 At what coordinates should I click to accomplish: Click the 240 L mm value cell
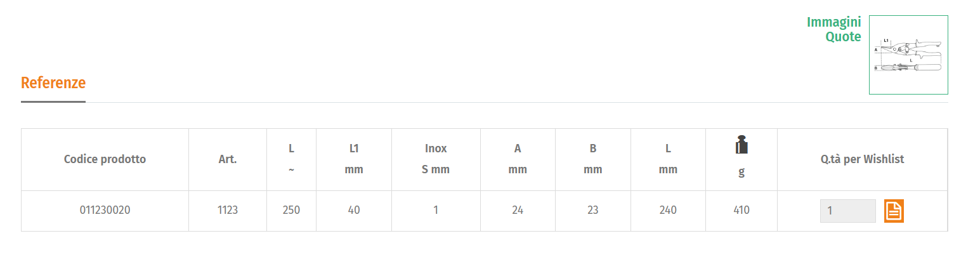[668, 211]
